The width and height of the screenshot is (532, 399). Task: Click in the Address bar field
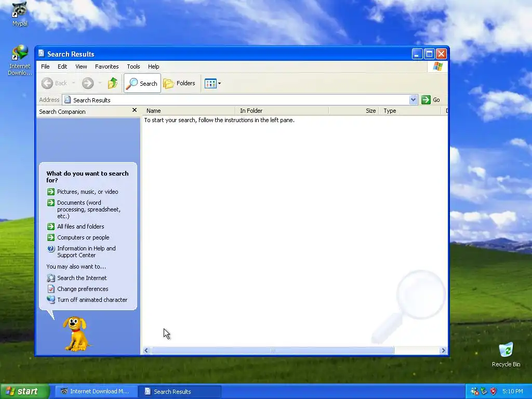point(236,100)
